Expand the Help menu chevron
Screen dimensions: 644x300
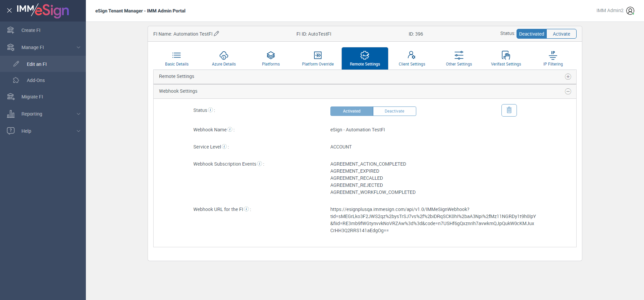tap(78, 131)
